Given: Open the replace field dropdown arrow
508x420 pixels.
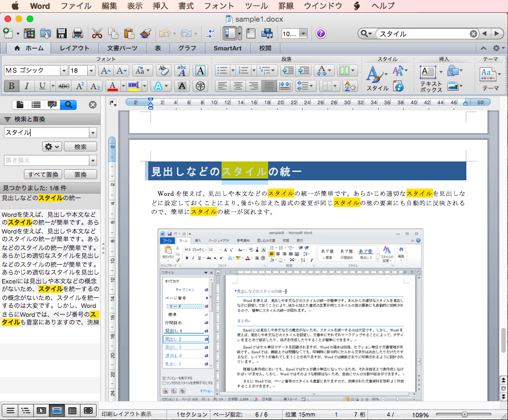Looking at the screenshot, I should pos(93,160).
